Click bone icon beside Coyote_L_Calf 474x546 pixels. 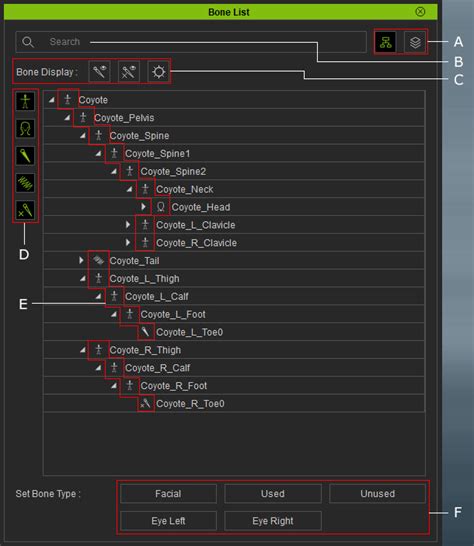tap(114, 296)
